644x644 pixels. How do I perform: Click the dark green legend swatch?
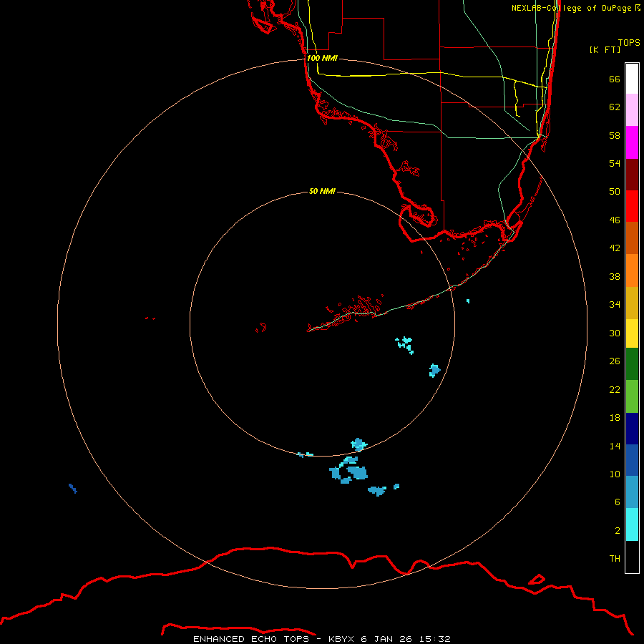pyautogui.click(x=632, y=364)
